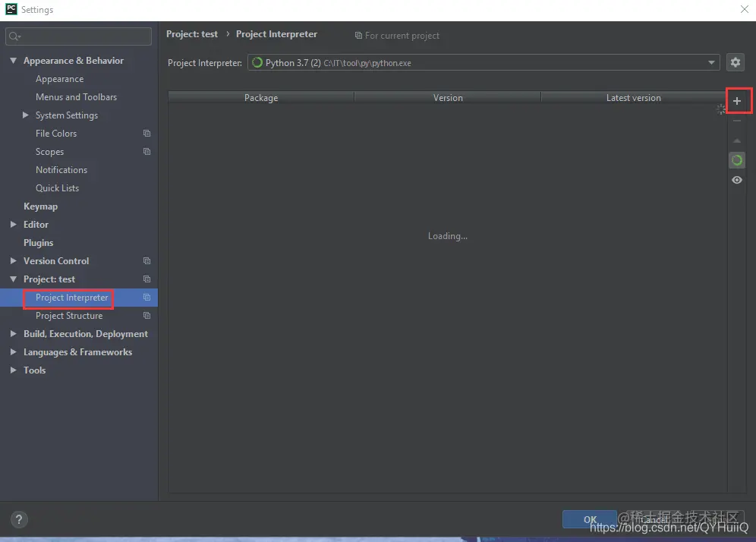This screenshot has width=756, height=542.
Task: Click the copy icon beside Project Structure
Action: [x=147, y=315]
